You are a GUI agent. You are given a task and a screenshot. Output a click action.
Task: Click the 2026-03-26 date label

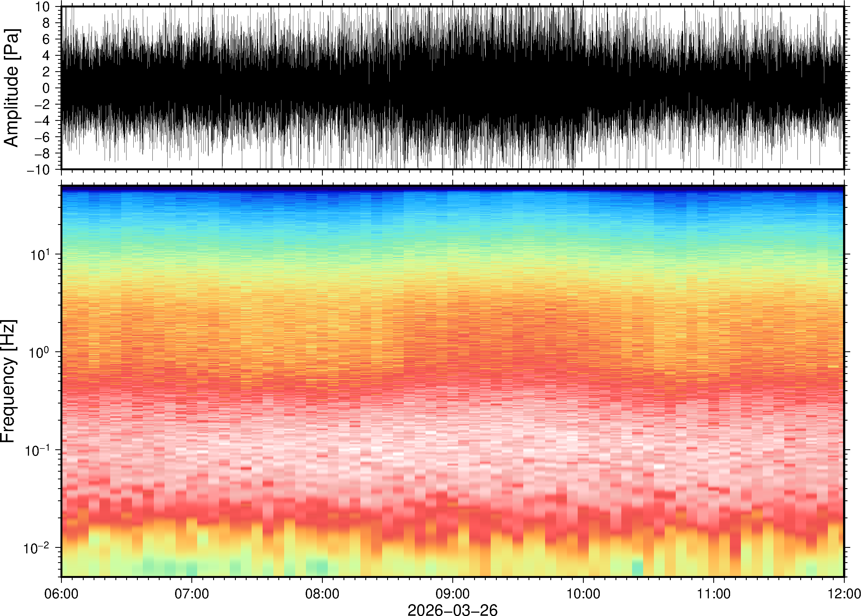[452, 610]
